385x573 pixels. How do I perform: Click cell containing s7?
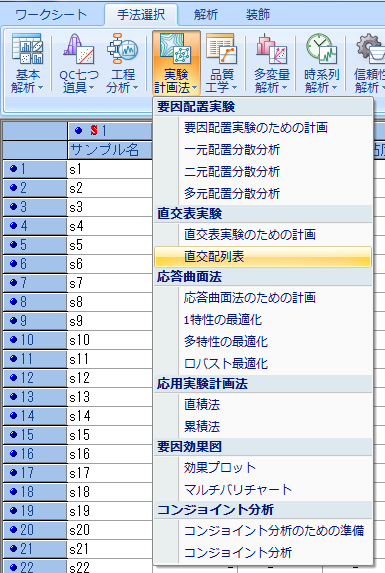[110, 283]
